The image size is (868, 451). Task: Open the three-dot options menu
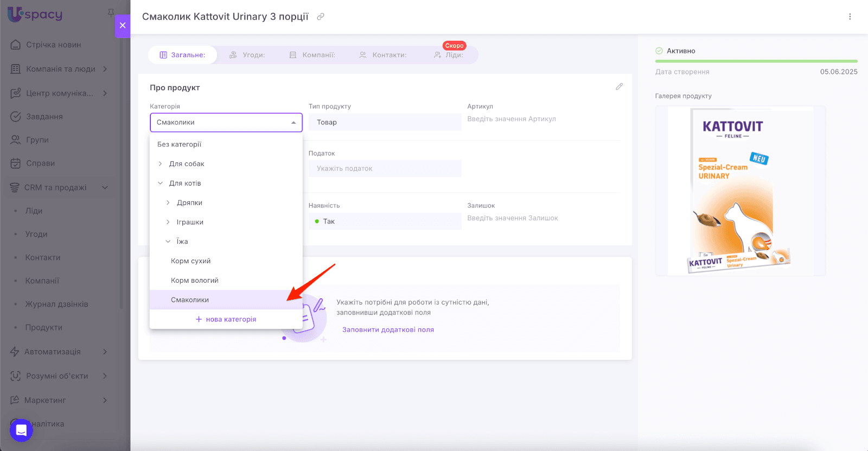[850, 17]
